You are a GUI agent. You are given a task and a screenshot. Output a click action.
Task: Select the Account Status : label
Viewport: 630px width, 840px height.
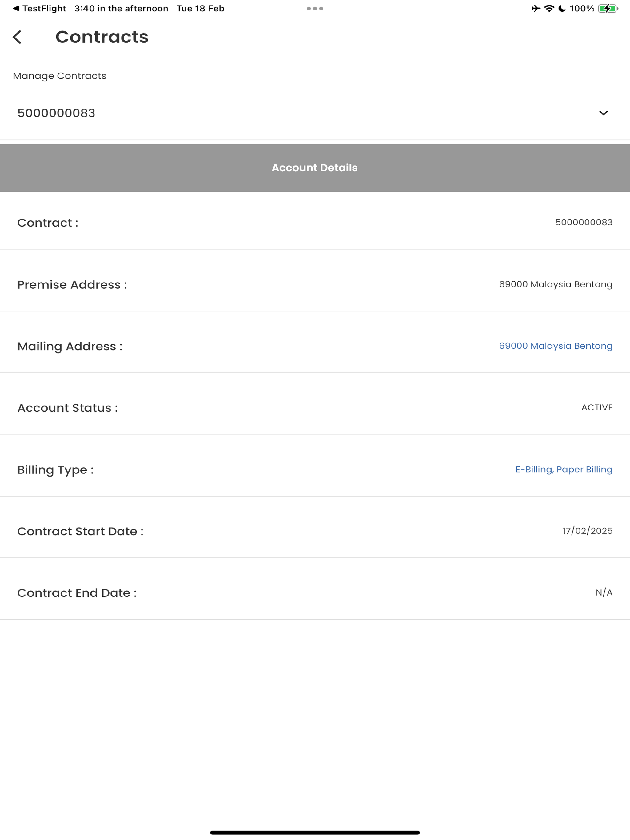pyautogui.click(x=68, y=408)
